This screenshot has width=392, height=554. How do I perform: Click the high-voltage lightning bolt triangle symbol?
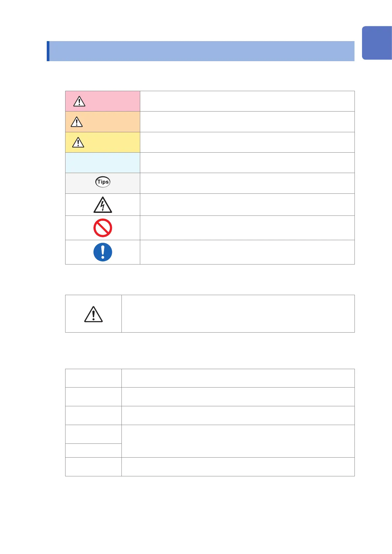pos(103,205)
